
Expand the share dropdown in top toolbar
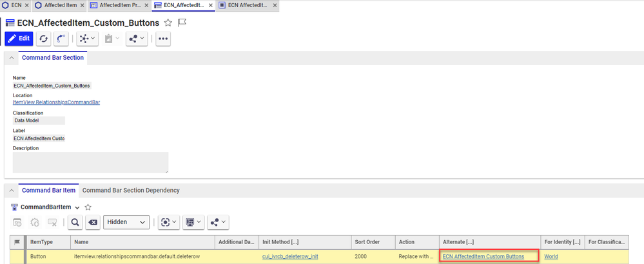point(135,39)
